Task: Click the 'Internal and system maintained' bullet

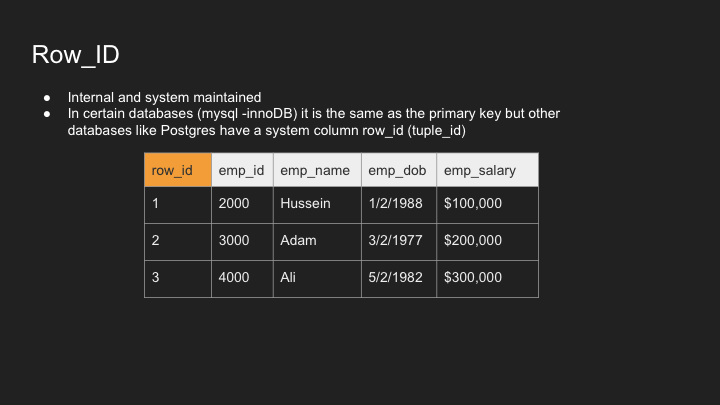Action: click(164, 97)
